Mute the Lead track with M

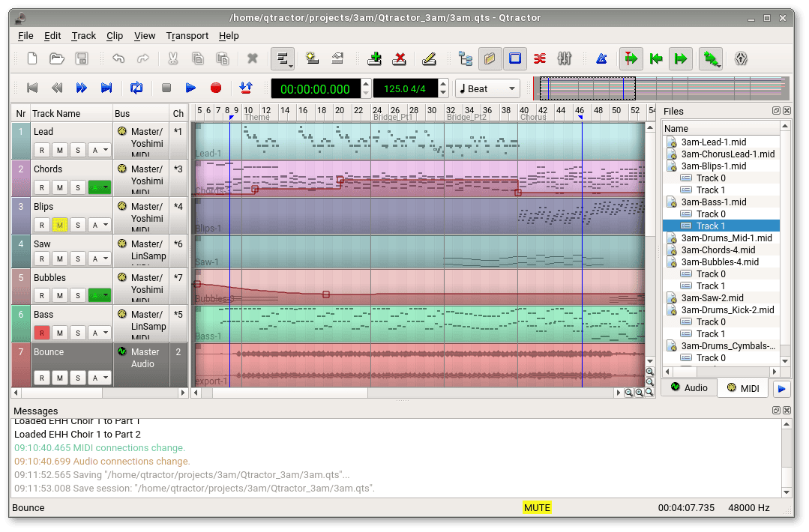click(x=60, y=150)
